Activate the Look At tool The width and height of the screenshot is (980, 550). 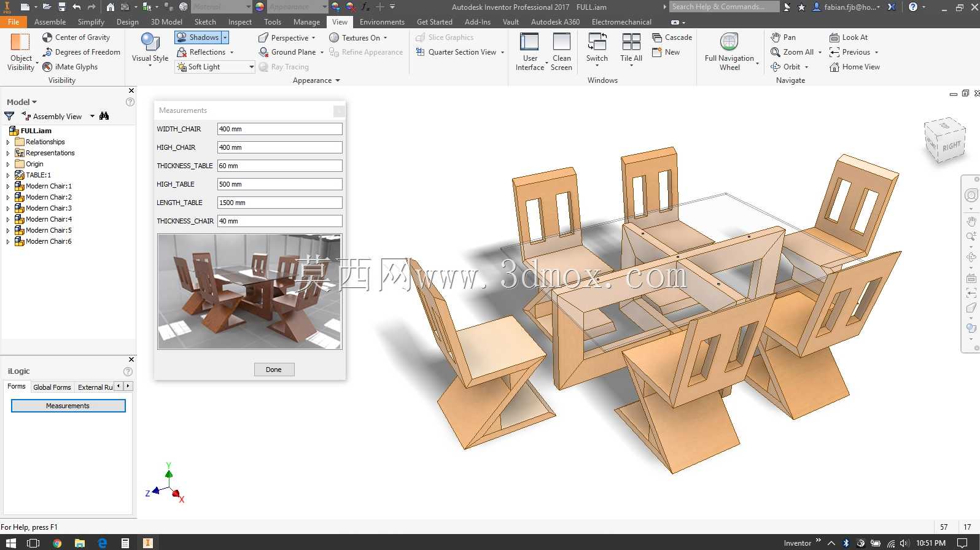849,37
